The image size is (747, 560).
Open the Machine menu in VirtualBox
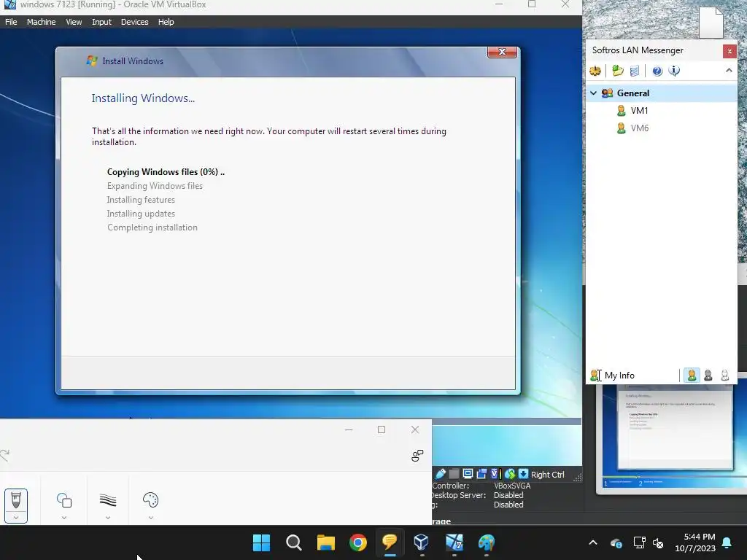pyautogui.click(x=41, y=22)
